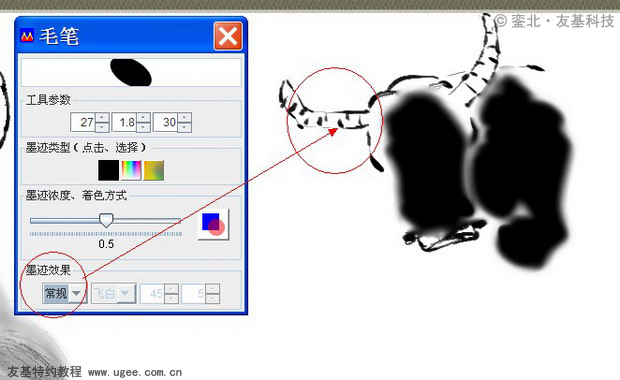Viewport: 620px width, 380px height.
Task: Click the www.ugee.com.cn link text
Action: click(x=135, y=372)
